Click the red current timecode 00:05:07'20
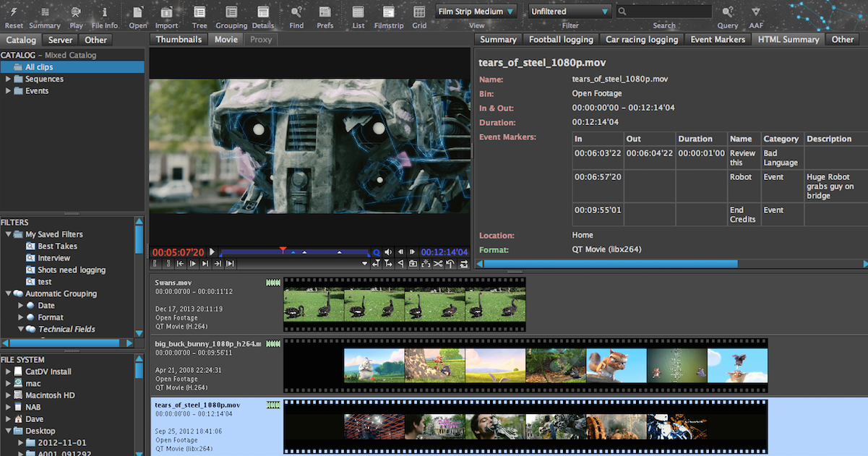Screen dimensions: 868x456 coord(178,252)
